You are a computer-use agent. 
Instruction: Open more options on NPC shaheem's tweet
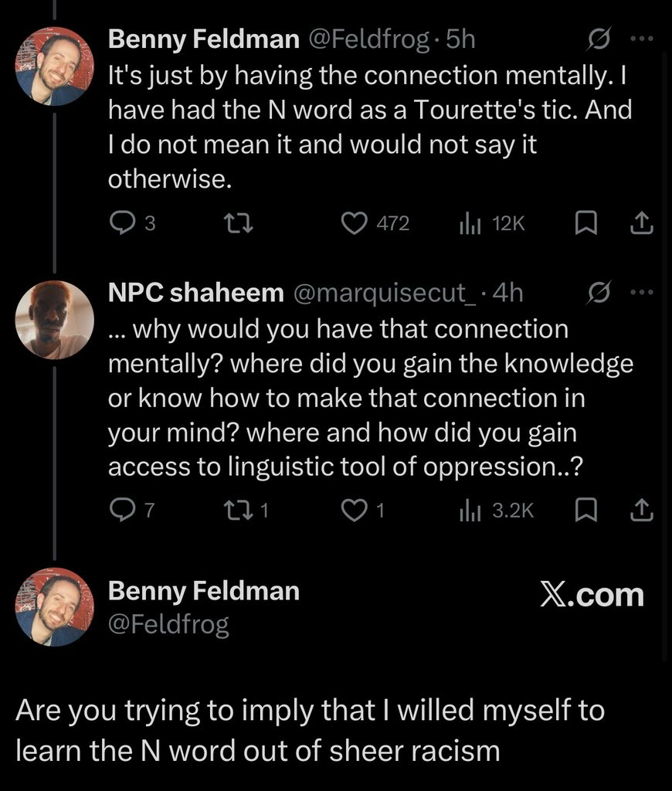coord(643,292)
